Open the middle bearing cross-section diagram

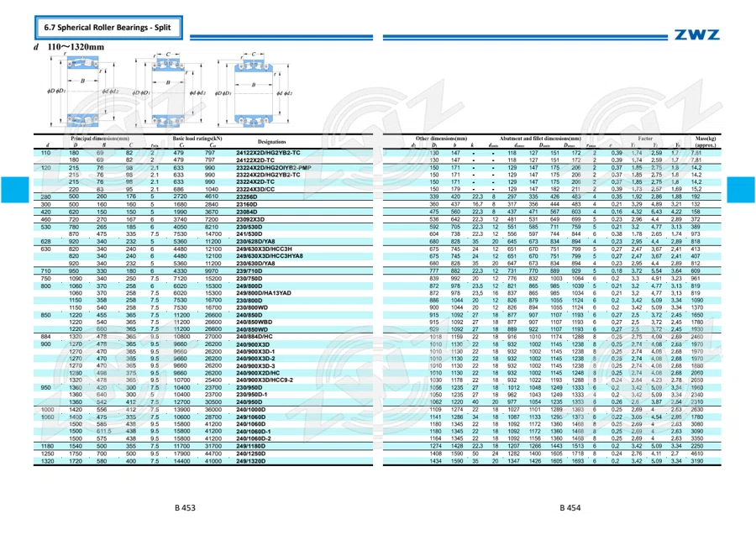coord(169,90)
